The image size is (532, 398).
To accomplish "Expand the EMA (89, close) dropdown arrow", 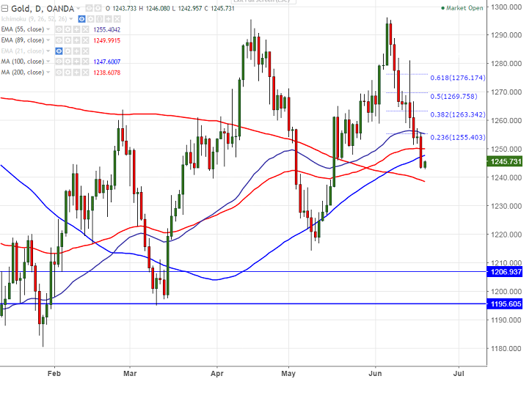I will click(x=48, y=40).
